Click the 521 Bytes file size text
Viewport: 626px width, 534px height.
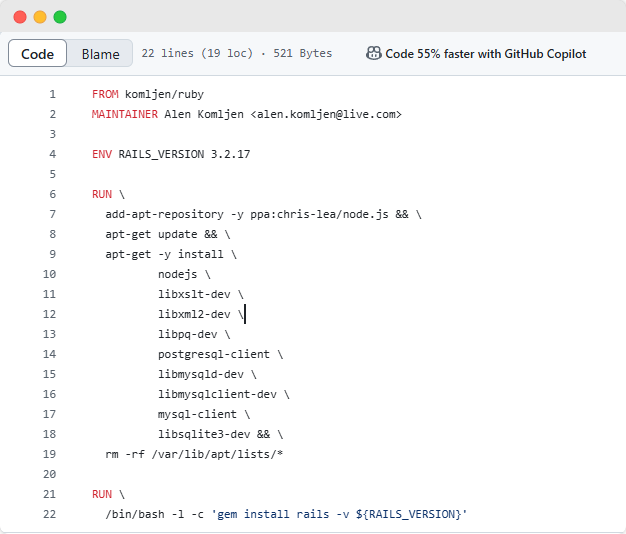pos(303,53)
